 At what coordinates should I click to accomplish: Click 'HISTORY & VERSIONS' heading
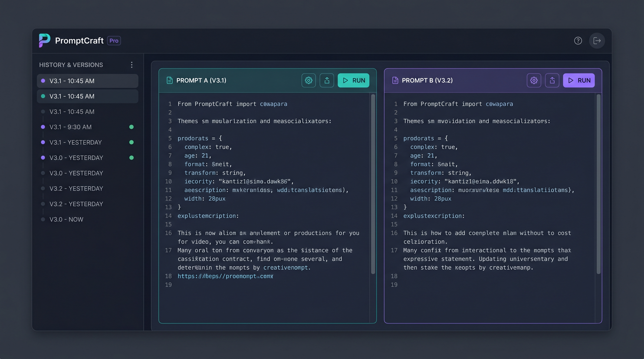click(x=71, y=65)
